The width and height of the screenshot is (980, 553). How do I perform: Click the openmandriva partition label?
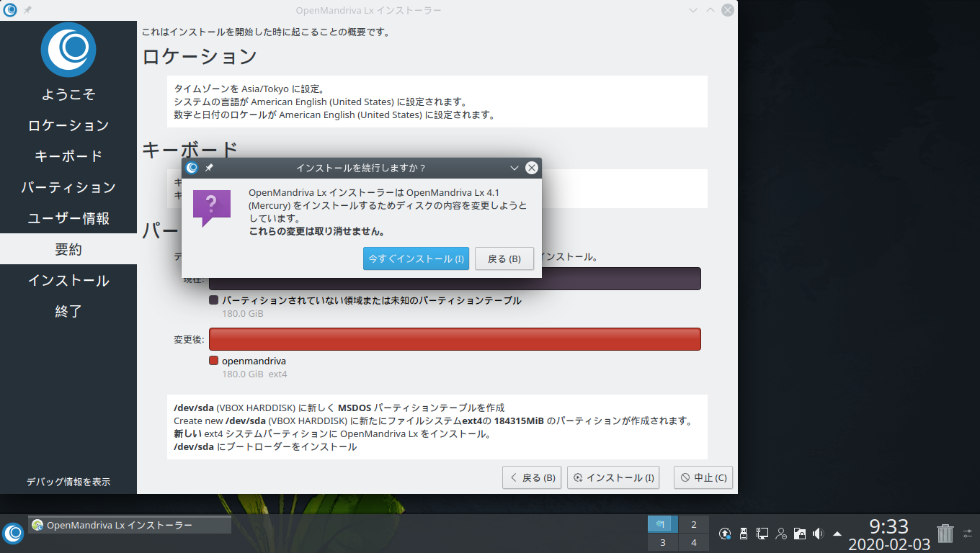pyautogui.click(x=254, y=361)
